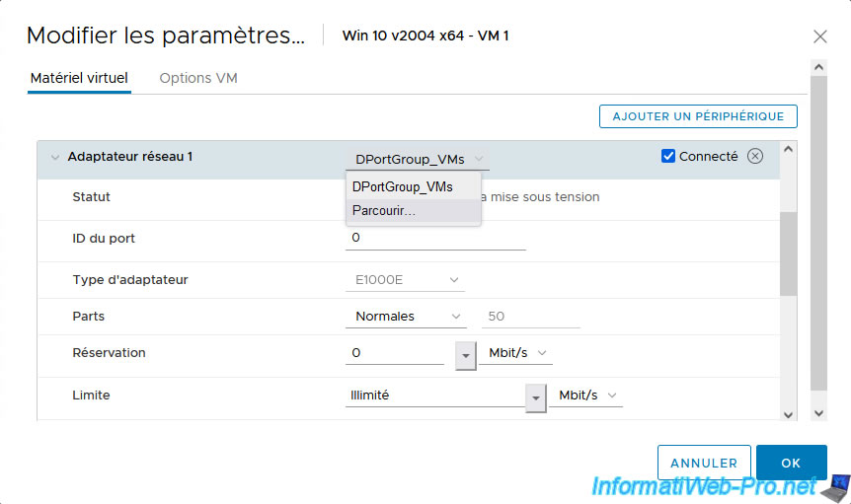Close the Modifier les paramètres dialog
The width and height of the screenshot is (851, 504).
pos(819,36)
